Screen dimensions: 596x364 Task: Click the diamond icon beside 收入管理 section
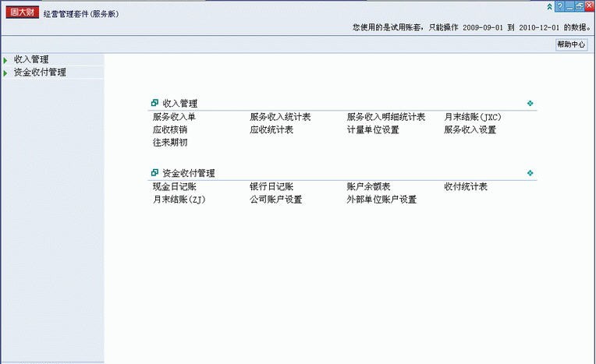[x=530, y=104]
